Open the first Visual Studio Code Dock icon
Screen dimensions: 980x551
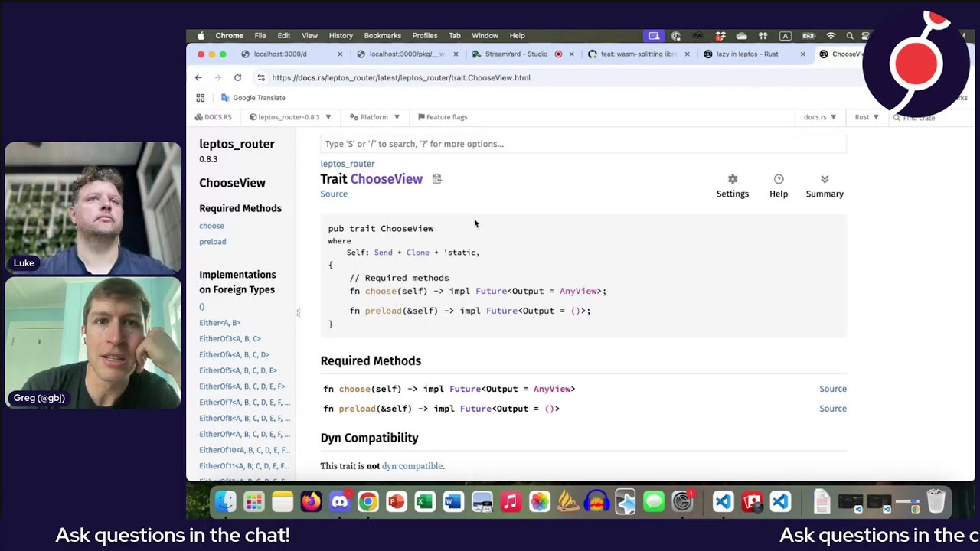point(723,502)
